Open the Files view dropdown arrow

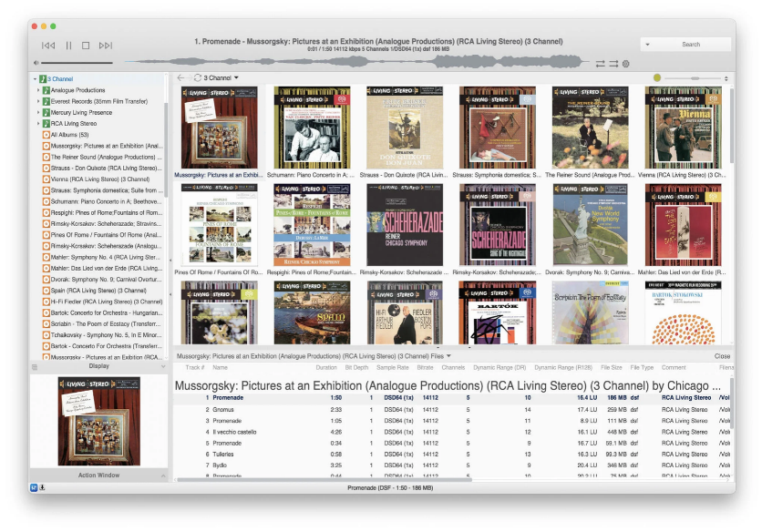(448, 356)
